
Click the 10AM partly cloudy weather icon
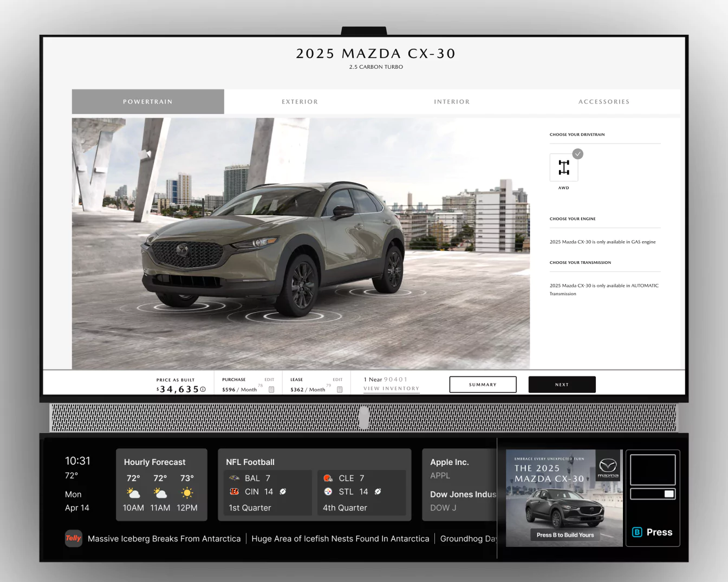(133, 493)
